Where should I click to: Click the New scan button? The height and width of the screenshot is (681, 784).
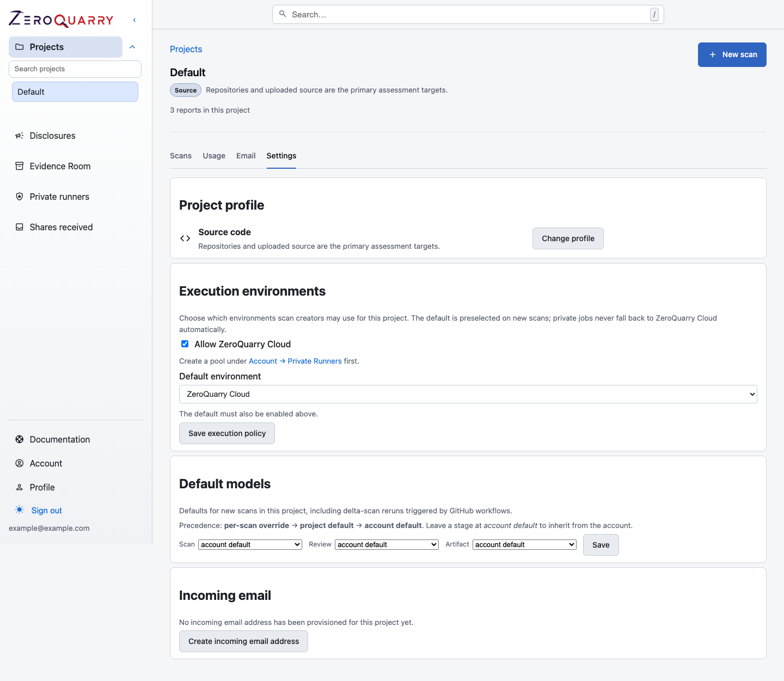[x=732, y=54]
